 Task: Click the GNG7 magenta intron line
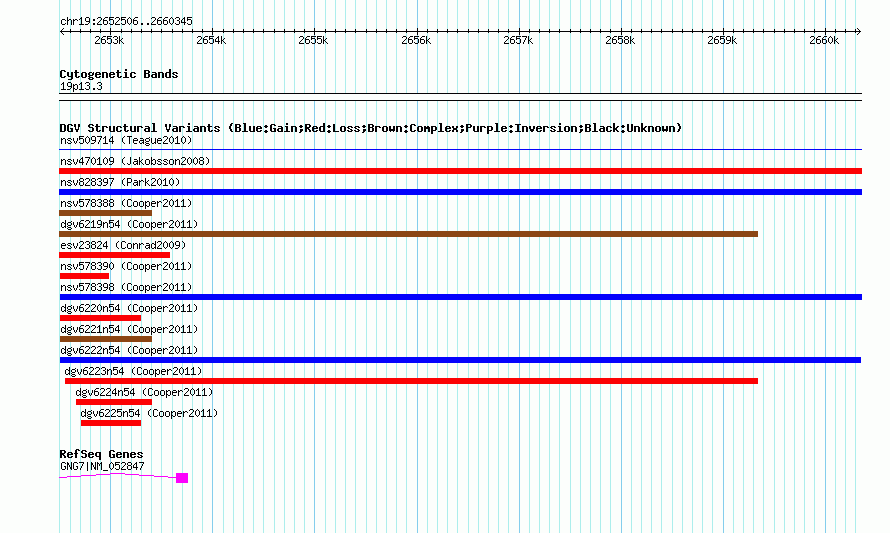(x=117, y=476)
